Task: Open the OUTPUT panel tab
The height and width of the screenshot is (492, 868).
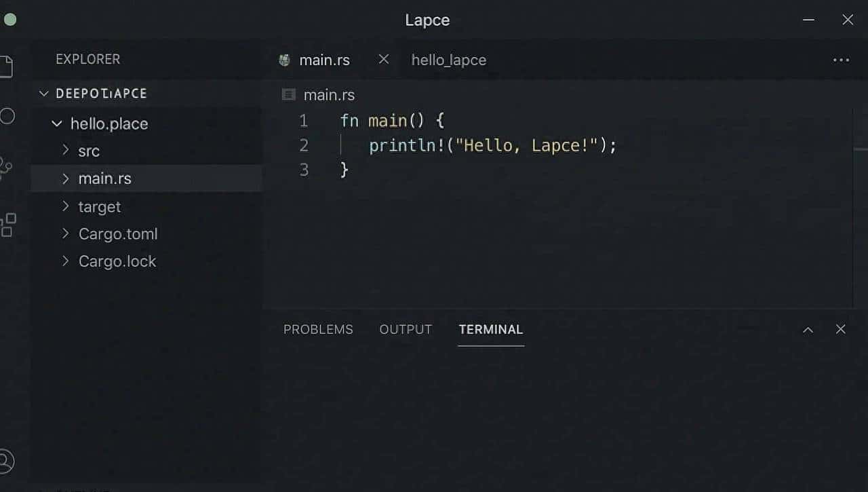Action: 406,330
